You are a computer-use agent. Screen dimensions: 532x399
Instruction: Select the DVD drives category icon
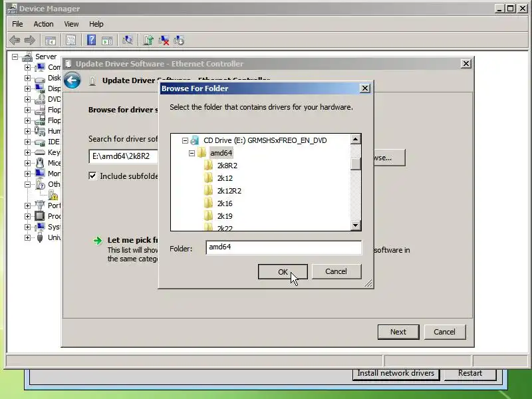click(x=40, y=99)
